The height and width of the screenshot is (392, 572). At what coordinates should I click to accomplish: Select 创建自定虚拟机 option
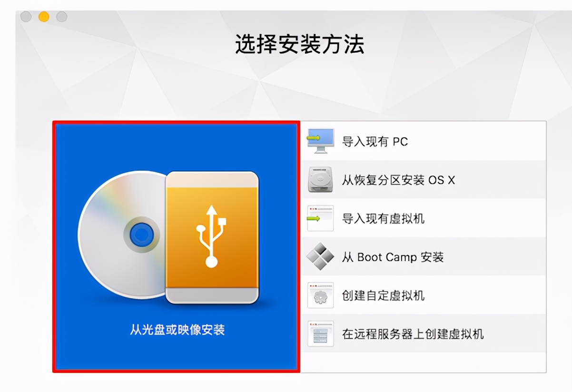click(424, 295)
